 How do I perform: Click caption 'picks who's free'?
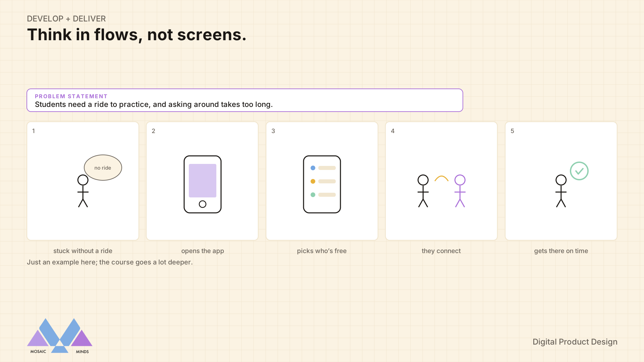322,251
